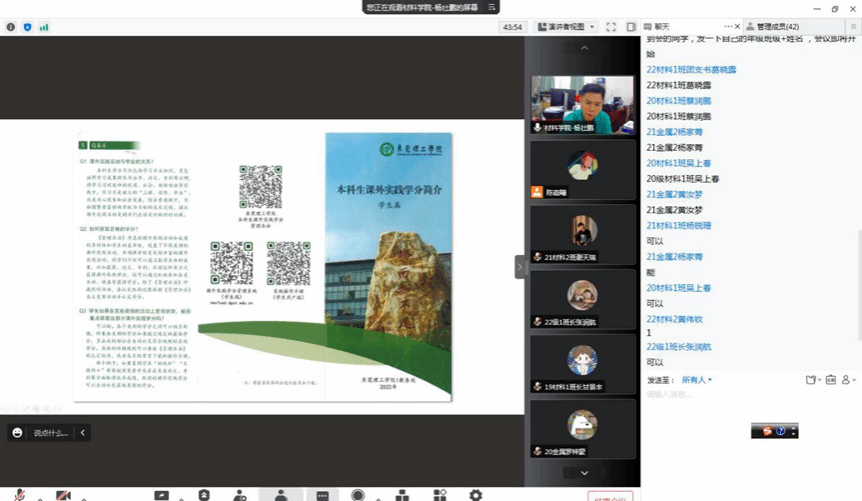Click the emoji icon next to 说点什么
862x501 pixels.
(17, 433)
